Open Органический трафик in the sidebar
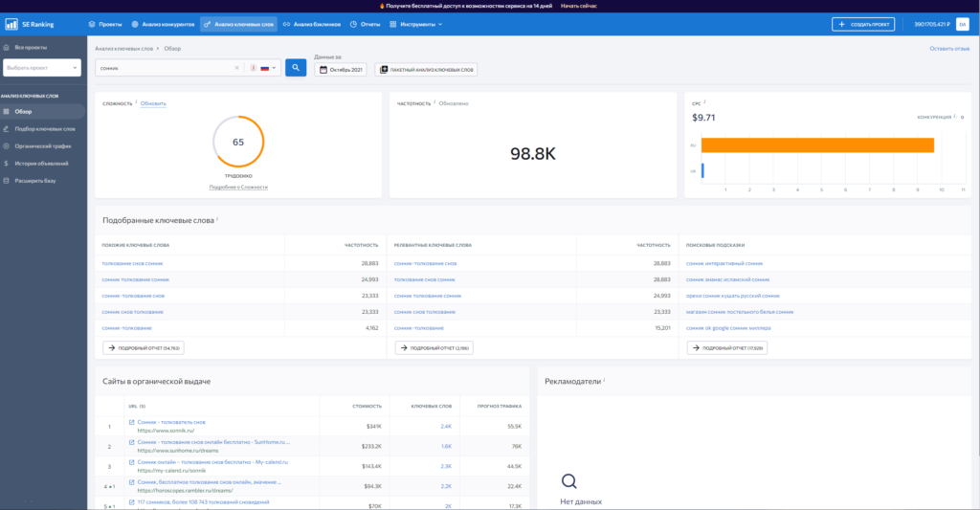Viewport: 980px width, 510px height. click(42, 146)
